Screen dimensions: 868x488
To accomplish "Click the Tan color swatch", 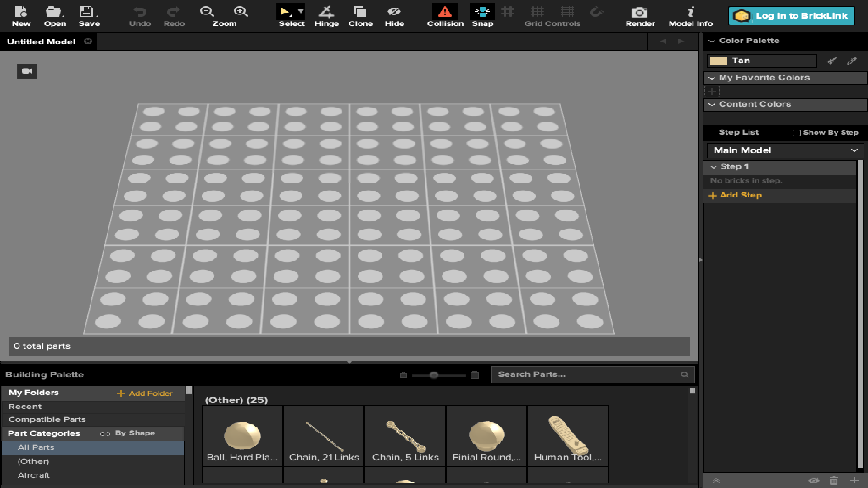I will tap(718, 61).
